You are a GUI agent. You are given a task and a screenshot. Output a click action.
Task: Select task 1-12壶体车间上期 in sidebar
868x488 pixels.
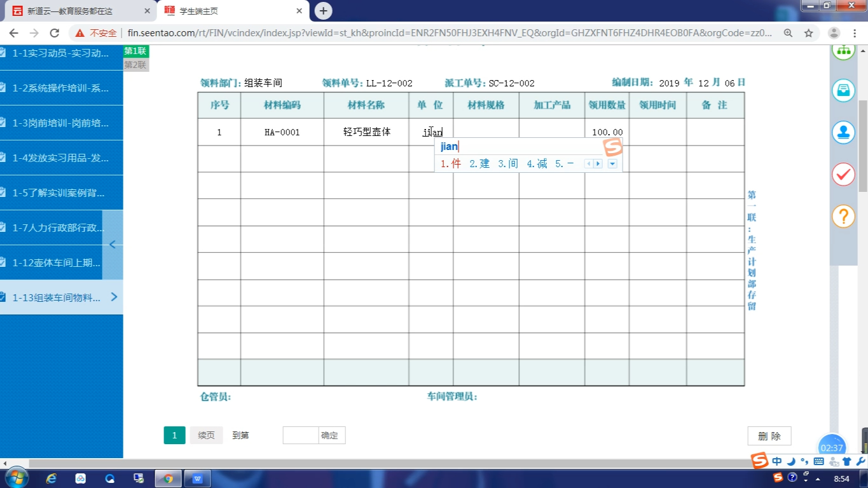coord(56,262)
